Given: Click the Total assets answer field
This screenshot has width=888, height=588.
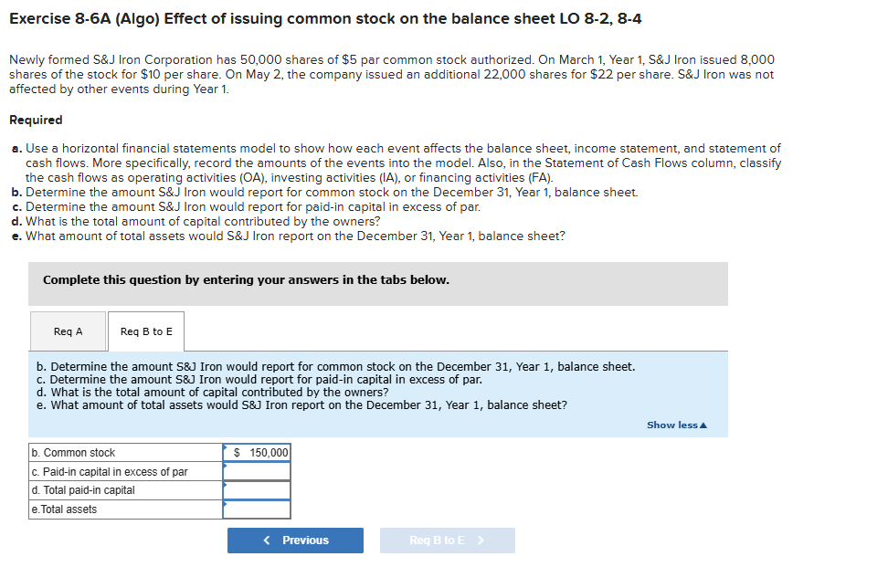Looking at the screenshot, I should click(x=257, y=509).
